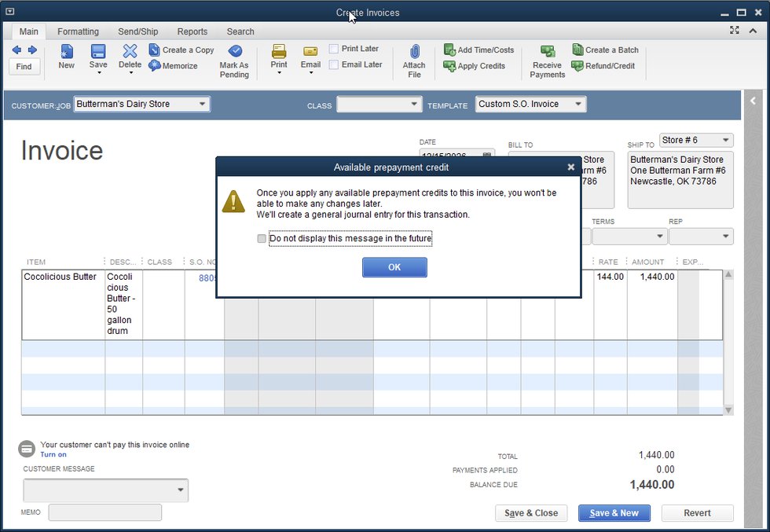The height and width of the screenshot is (532, 770).
Task: Check 'Do not display this message' box
Action: click(262, 239)
